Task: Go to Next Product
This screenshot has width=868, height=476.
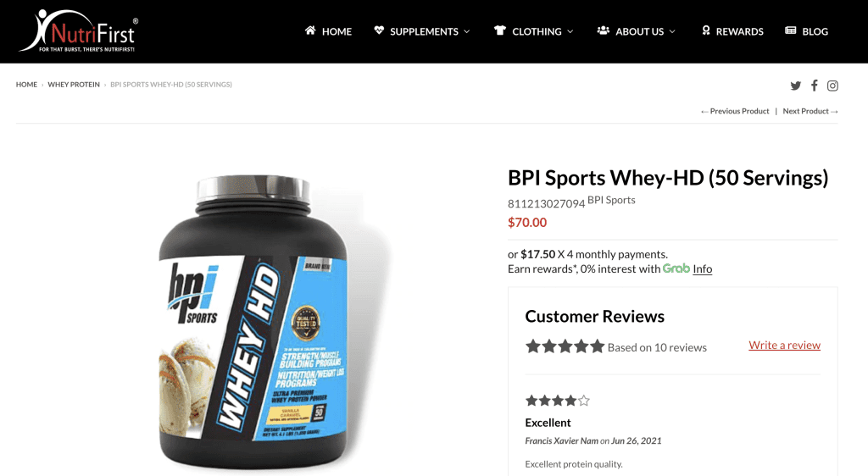Action: [x=810, y=111]
